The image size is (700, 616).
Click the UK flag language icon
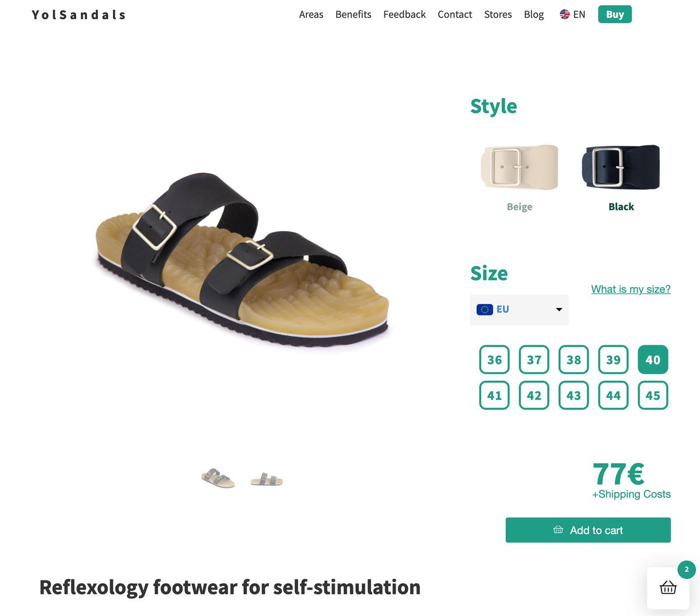point(565,15)
